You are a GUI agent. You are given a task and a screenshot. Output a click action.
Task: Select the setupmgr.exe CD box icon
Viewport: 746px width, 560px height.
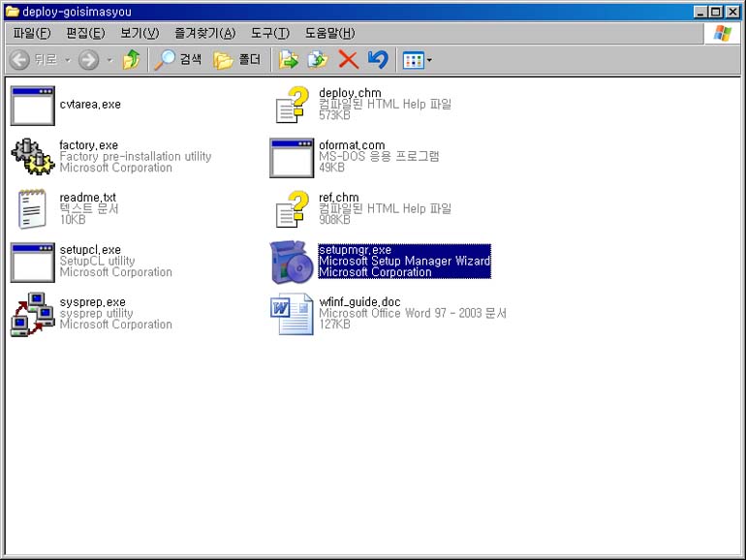point(292,262)
